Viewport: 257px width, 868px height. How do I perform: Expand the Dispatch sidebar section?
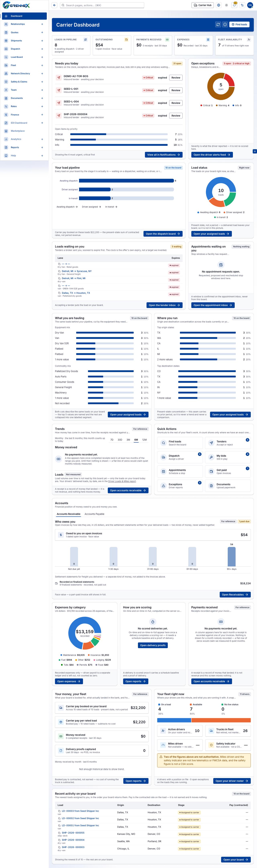click(x=42, y=49)
